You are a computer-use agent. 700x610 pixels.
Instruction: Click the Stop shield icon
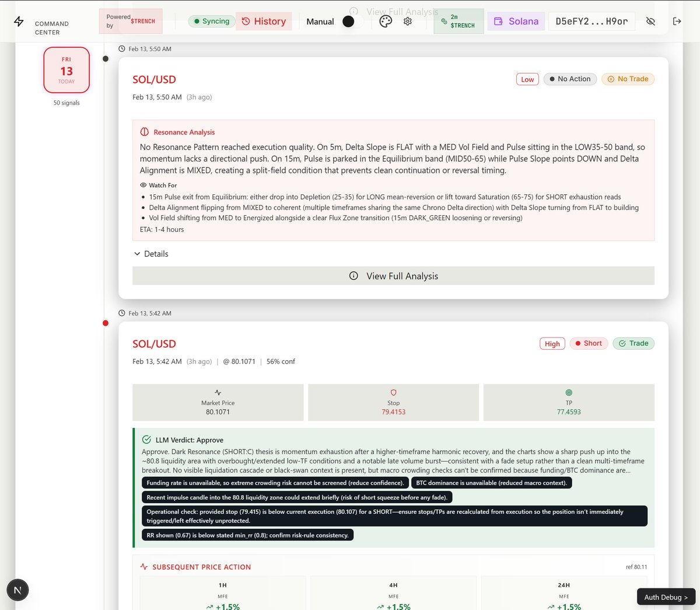click(393, 393)
